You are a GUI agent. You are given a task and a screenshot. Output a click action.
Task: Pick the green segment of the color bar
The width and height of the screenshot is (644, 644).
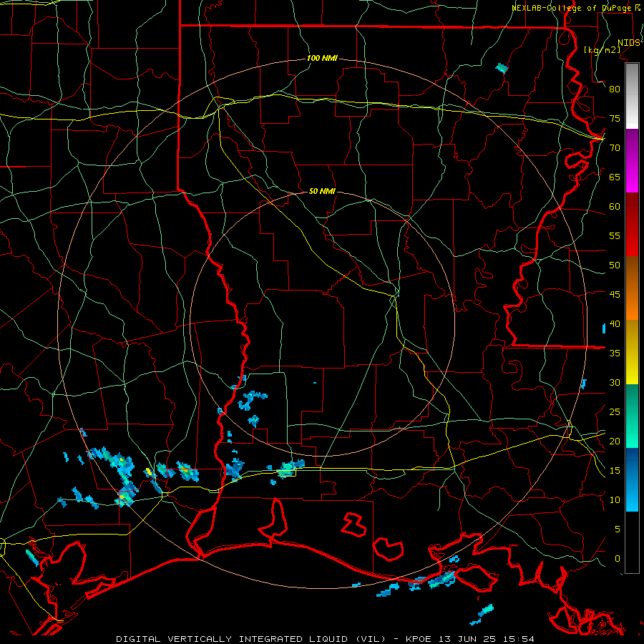coord(632,416)
